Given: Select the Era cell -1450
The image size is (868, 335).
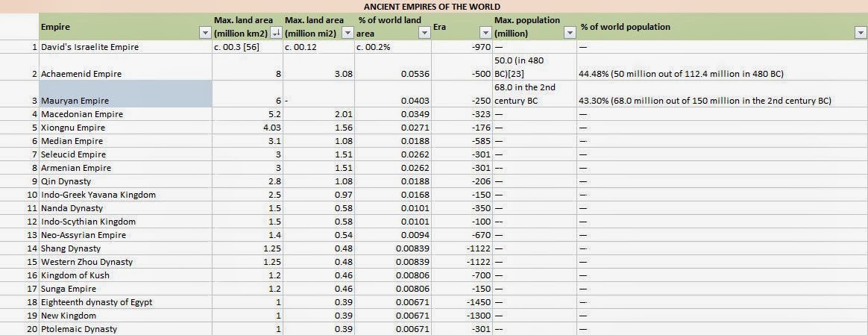Looking at the screenshot, I should 462,302.
